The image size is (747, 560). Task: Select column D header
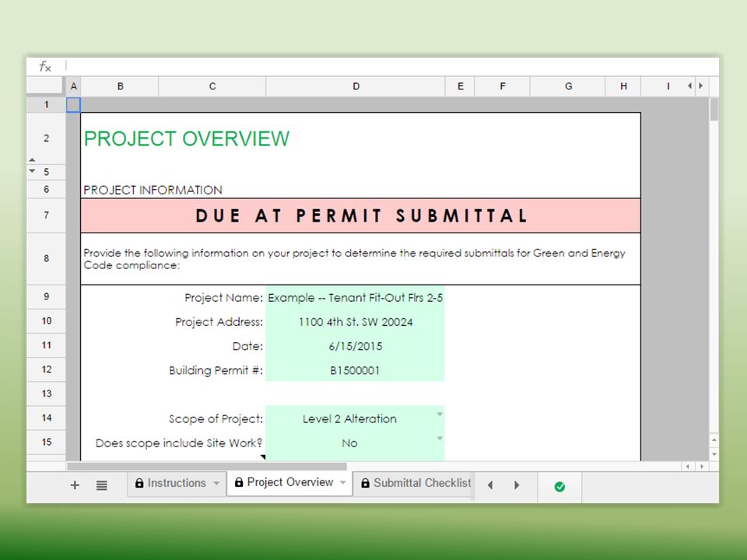356,86
